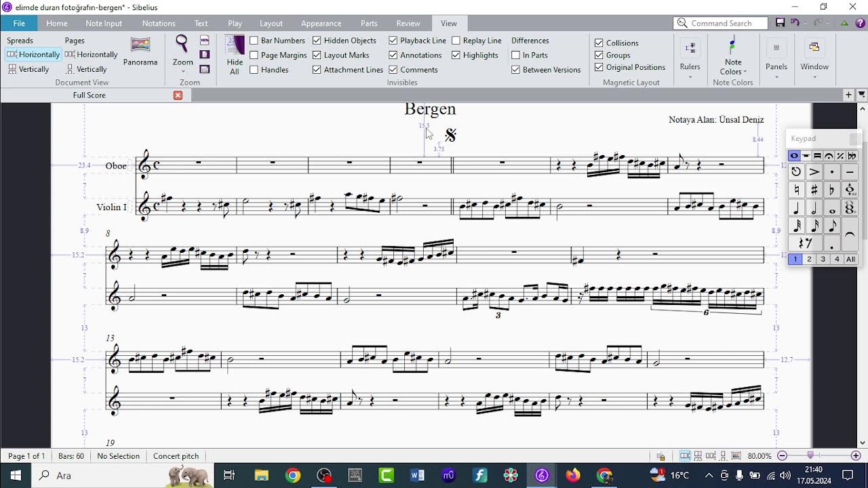Open the tab switcher dropdown at right

tap(862, 95)
